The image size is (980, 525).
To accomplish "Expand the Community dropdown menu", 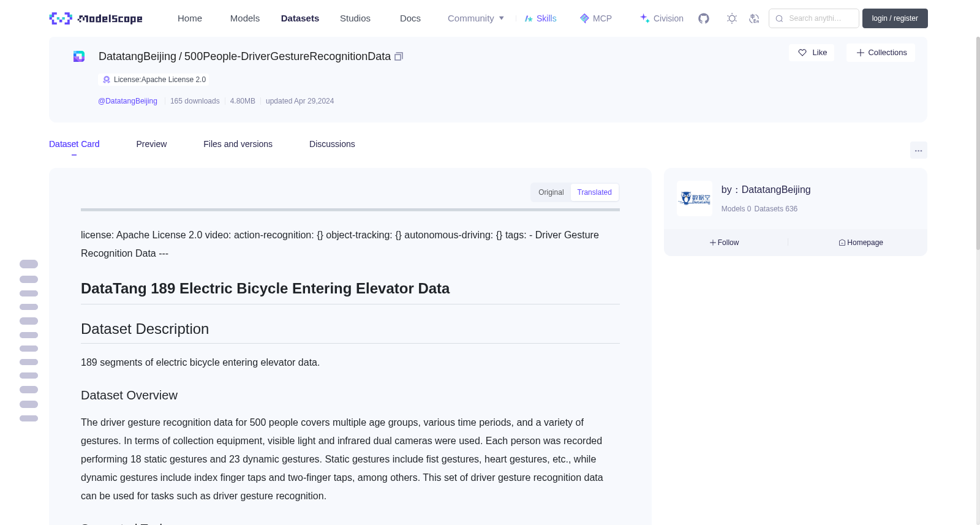I will 476,18.
